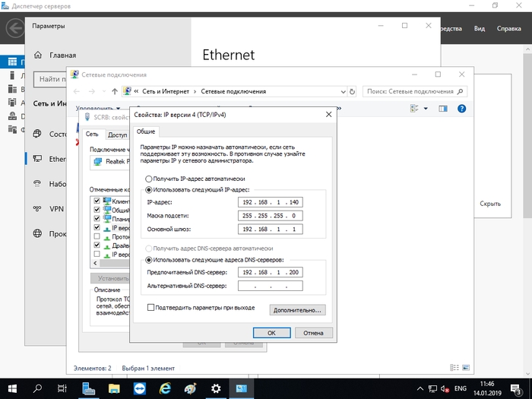Screen dimensions: 532x399
Task: Switch to the 'Общие' tab
Action: [x=146, y=131]
